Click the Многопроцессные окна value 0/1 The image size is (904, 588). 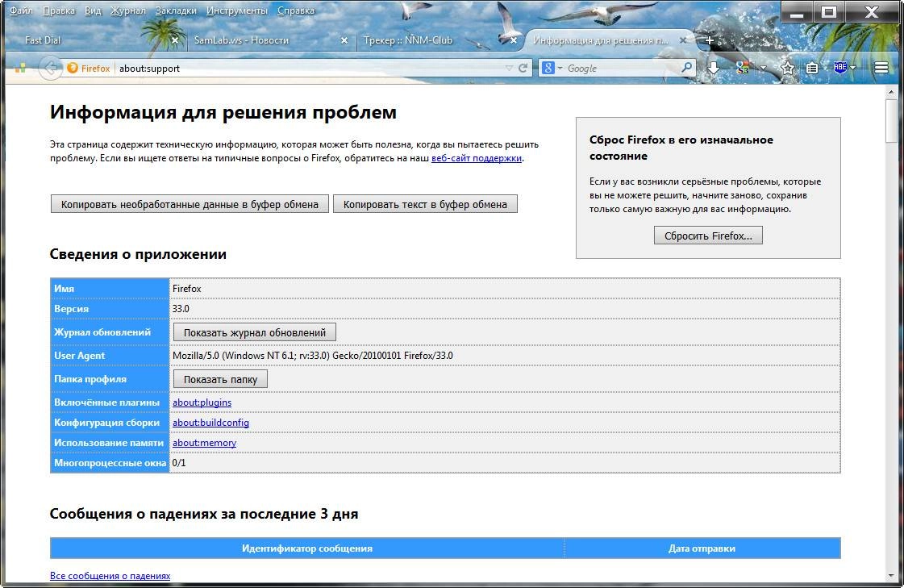click(179, 463)
